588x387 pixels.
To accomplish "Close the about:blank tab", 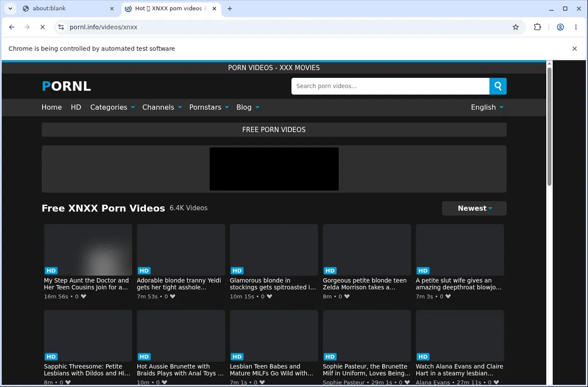I will point(112,8).
